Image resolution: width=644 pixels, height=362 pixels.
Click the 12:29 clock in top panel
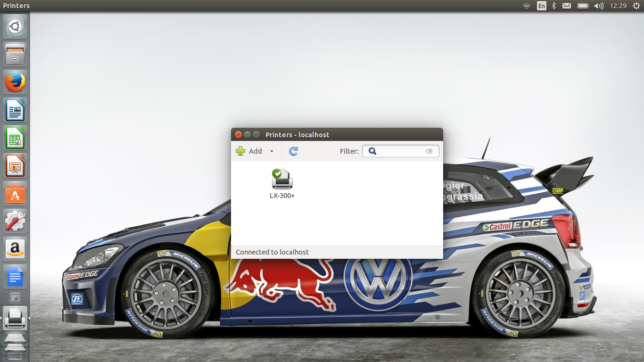coord(618,6)
